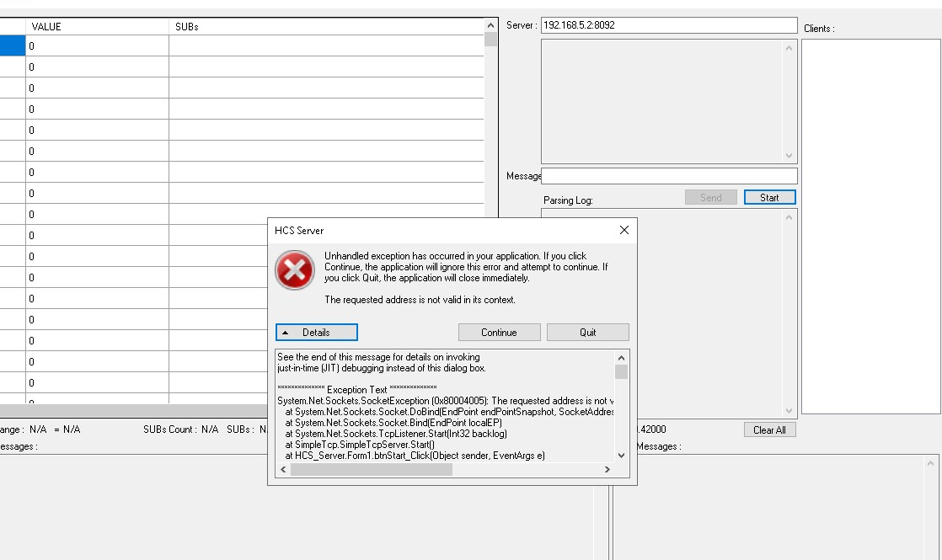Screen dimensions: 942x560
Task: Click the Continue button in error dialog
Action: click(x=499, y=333)
